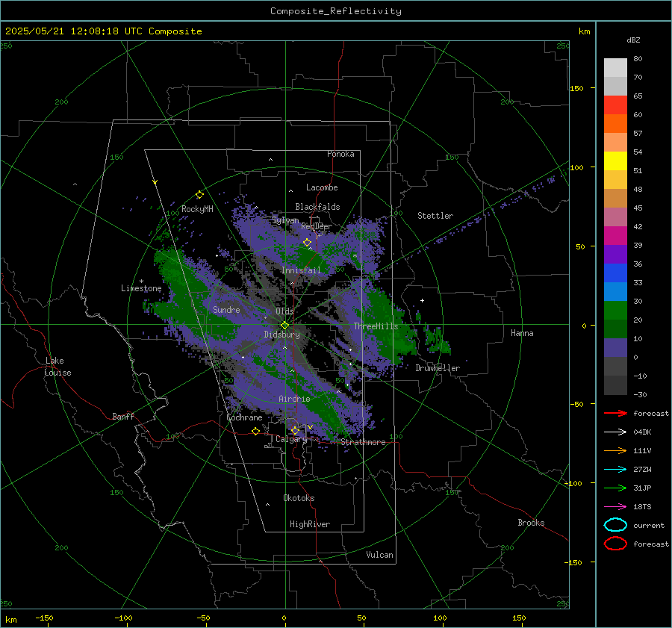Viewport: 672px width, 628px height.
Task: Click the Calgary city label
Action: coord(291,439)
